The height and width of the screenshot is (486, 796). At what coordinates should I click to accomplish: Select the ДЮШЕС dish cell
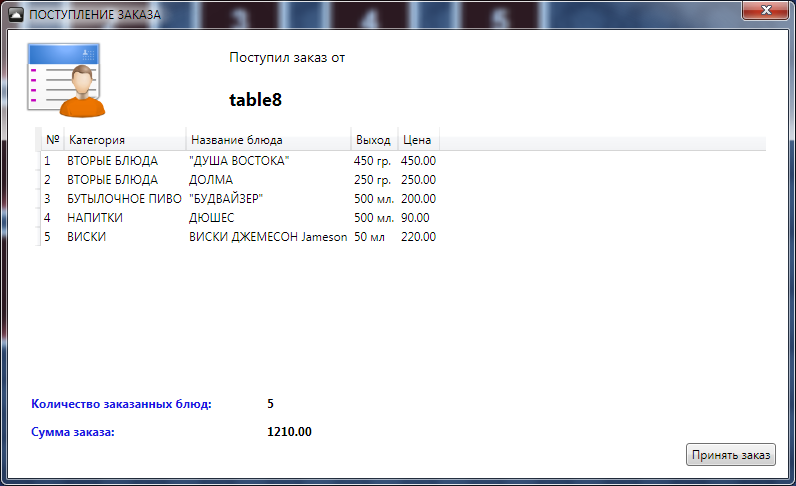212,218
